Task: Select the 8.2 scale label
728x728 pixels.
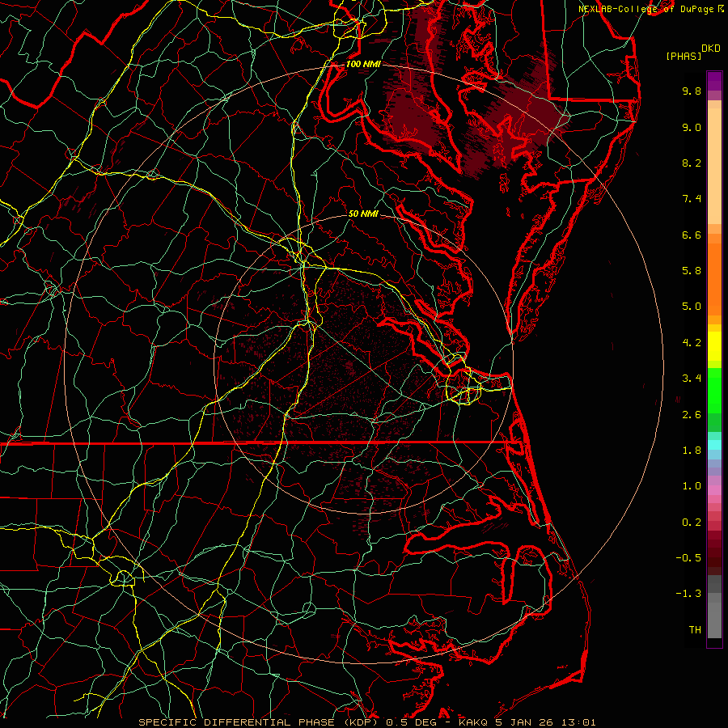Action: tap(692, 163)
